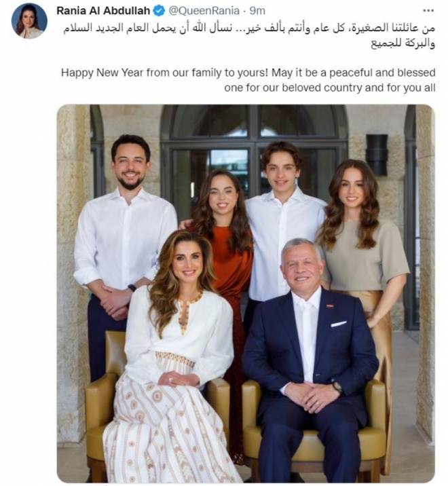Click the Arabic text 'والبركة للجميع'
448x486 pixels.
(403, 43)
